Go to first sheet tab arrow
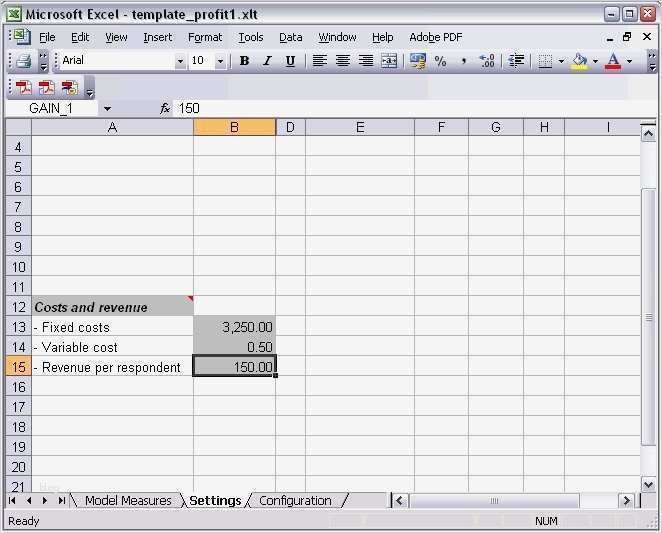 (x=12, y=501)
